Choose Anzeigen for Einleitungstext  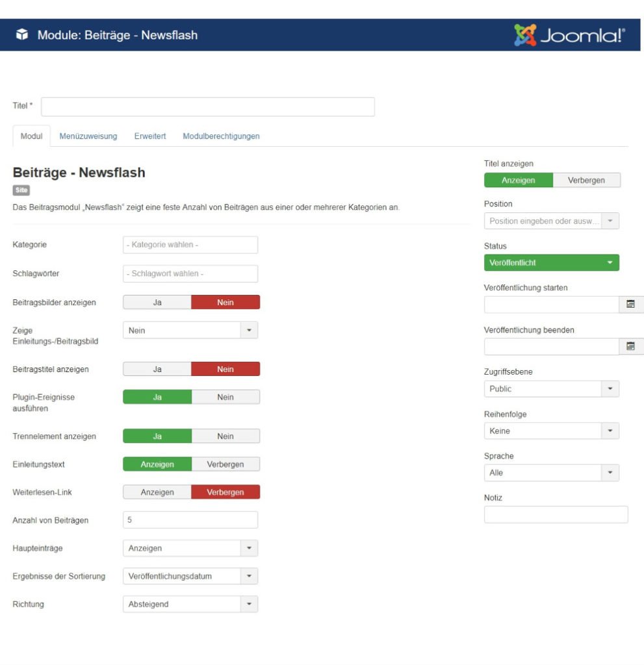click(157, 464)
